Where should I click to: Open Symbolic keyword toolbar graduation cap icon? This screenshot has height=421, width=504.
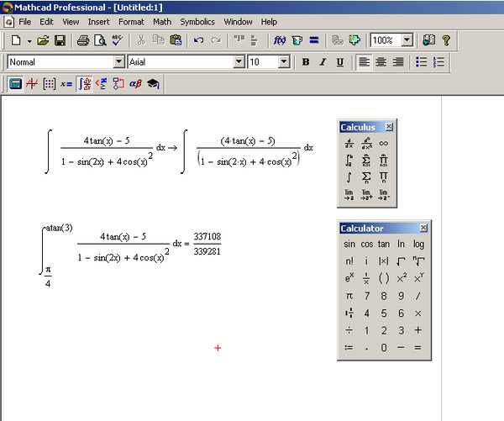[153, 84]
